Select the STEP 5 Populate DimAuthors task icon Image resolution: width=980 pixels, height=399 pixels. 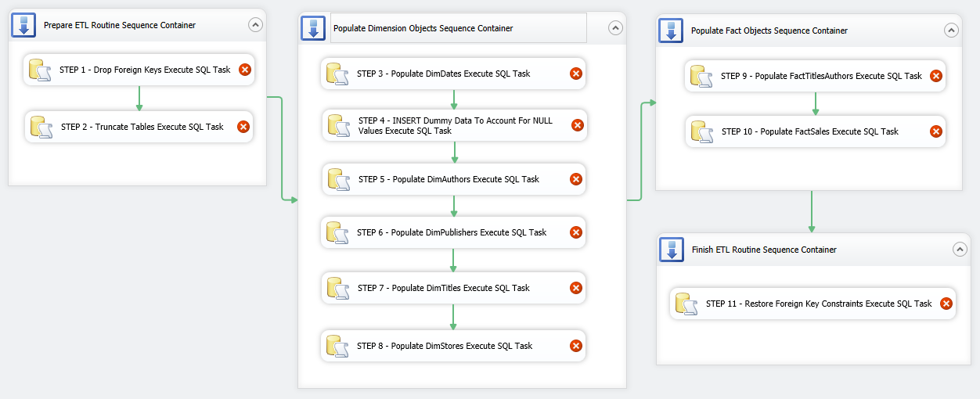coord(339,179)
